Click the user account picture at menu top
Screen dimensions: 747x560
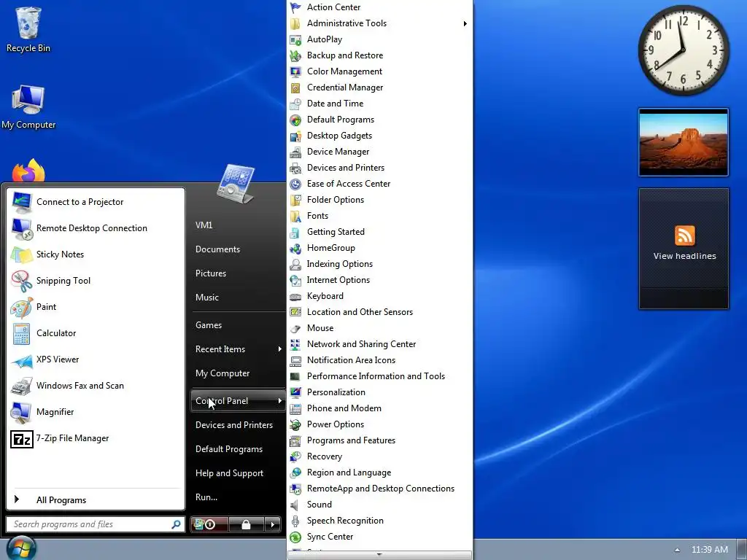coord(236,183)
